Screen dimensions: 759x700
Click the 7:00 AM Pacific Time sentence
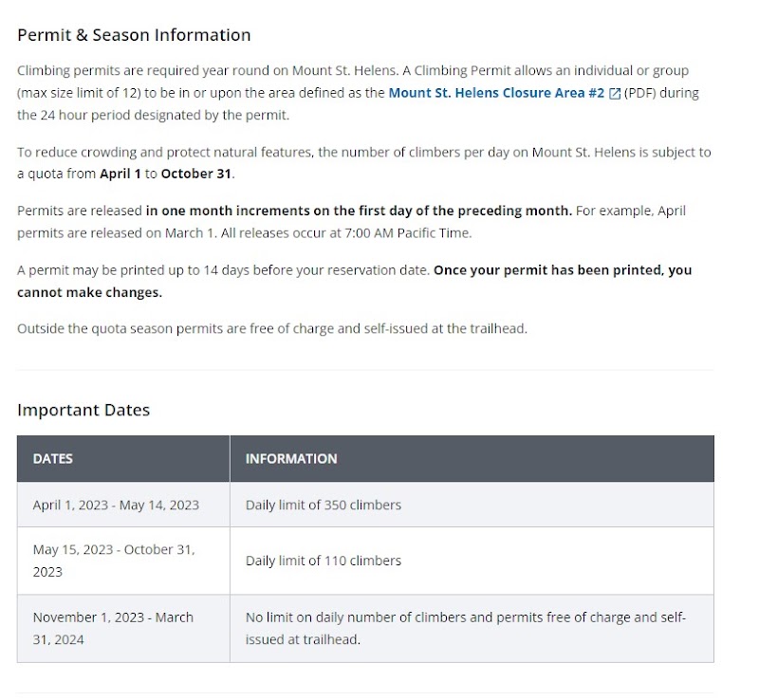click(x=346, y=232)
